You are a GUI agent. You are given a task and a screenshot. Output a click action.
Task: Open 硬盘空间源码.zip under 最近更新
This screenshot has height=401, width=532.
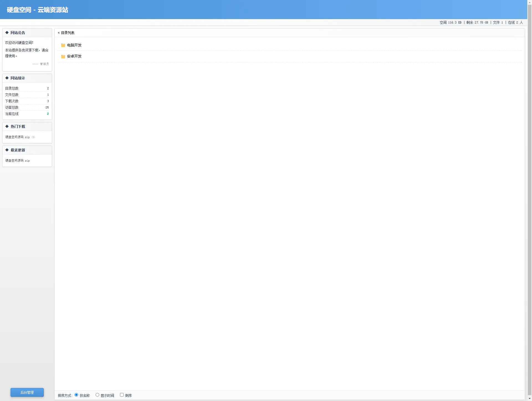click(17, 161)
